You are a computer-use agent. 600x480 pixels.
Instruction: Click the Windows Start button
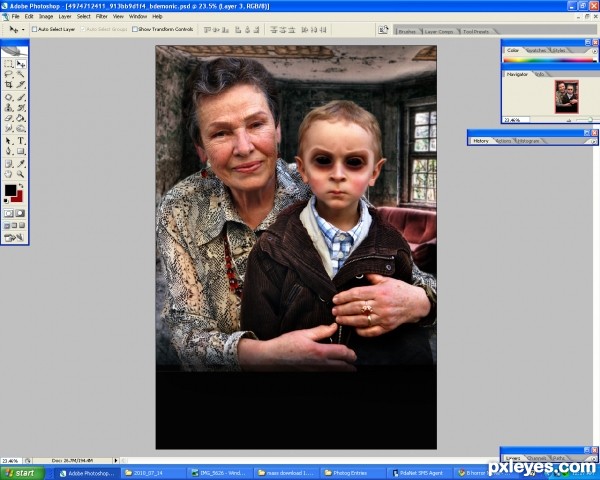22,473
